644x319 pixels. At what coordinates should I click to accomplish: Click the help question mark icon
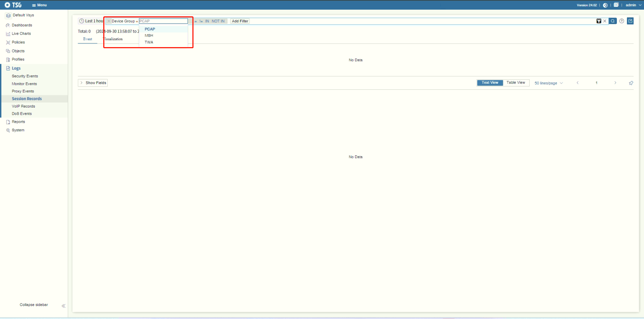pyautogui.click(x=622, y=21)
